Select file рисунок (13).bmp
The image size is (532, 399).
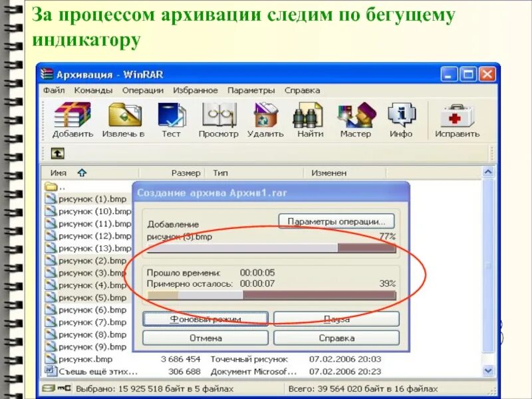[x=94, y=248]
